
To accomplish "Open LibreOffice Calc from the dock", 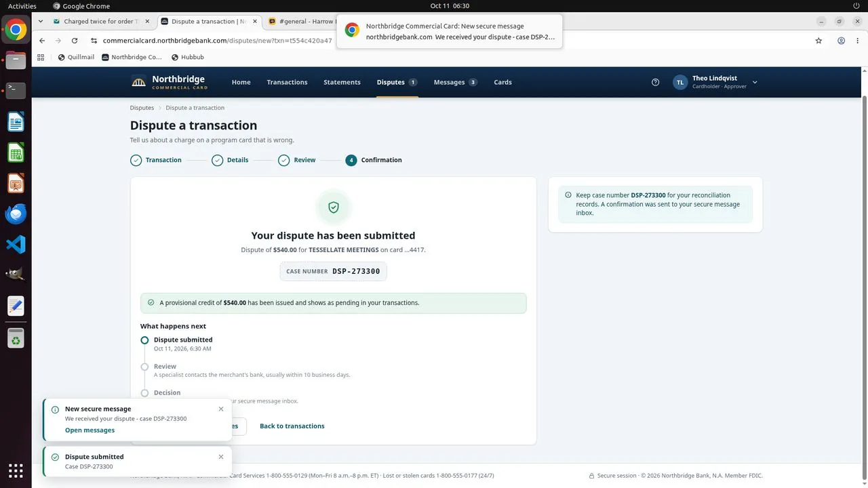I will (x=16, y=153).
